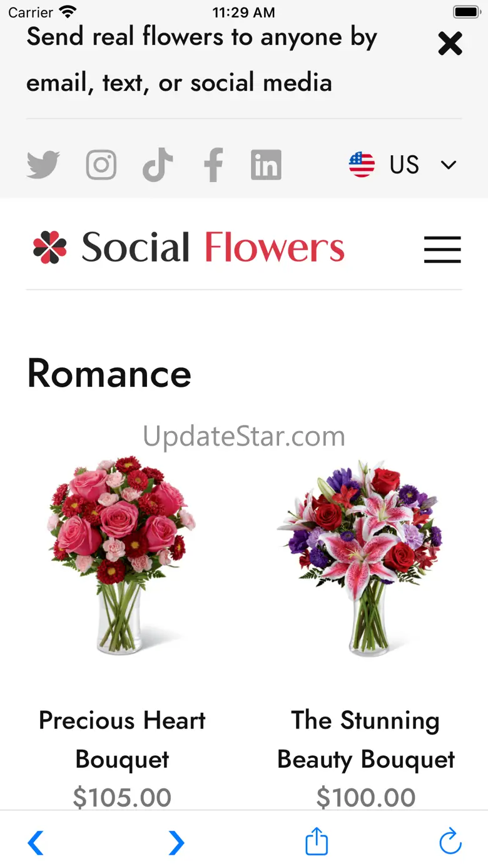This screenshot has width=488, height=868.
Task: Go back with the left arrow
Action: point(36,842)
